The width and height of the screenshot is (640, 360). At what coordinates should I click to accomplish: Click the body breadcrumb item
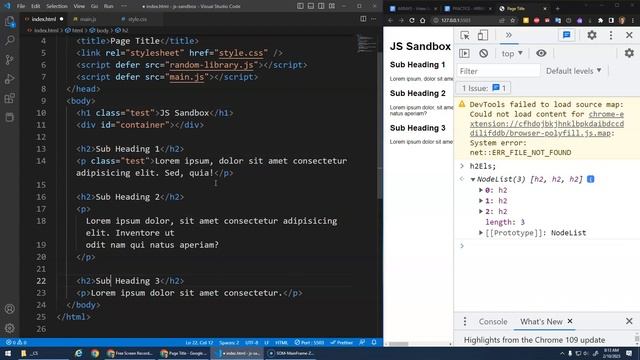coord(99,30)
